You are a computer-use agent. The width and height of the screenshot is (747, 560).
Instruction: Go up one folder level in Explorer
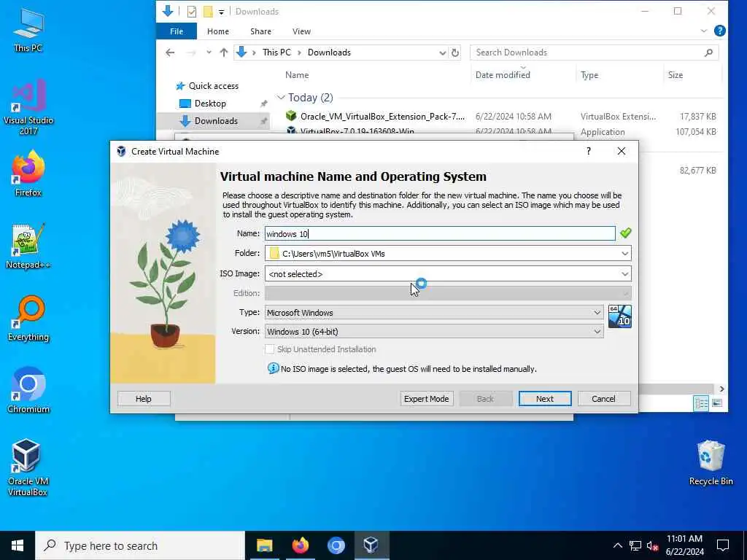(x=223, y=52)
